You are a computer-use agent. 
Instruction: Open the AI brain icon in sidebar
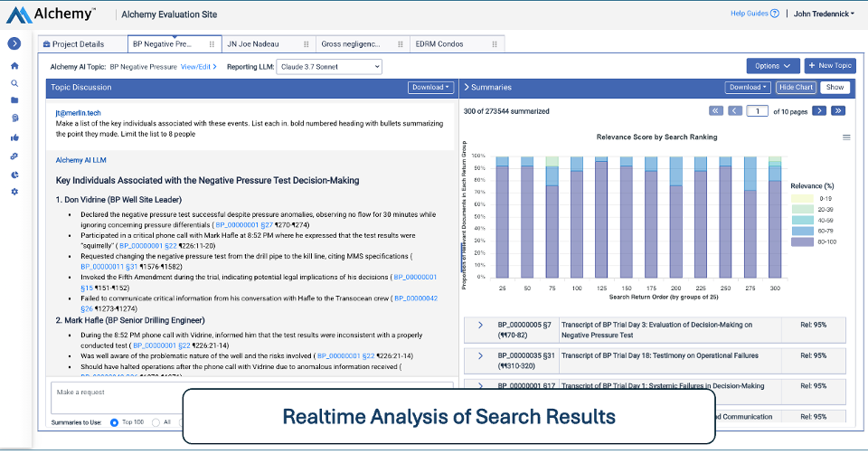tap(14, 118)
